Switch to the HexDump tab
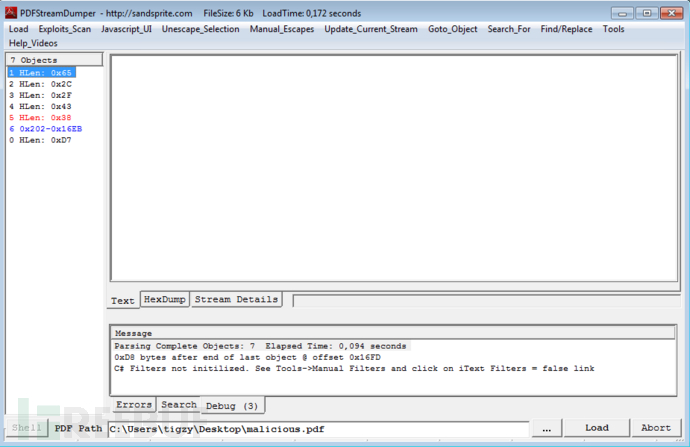690x447 pixels. [165, 299]
